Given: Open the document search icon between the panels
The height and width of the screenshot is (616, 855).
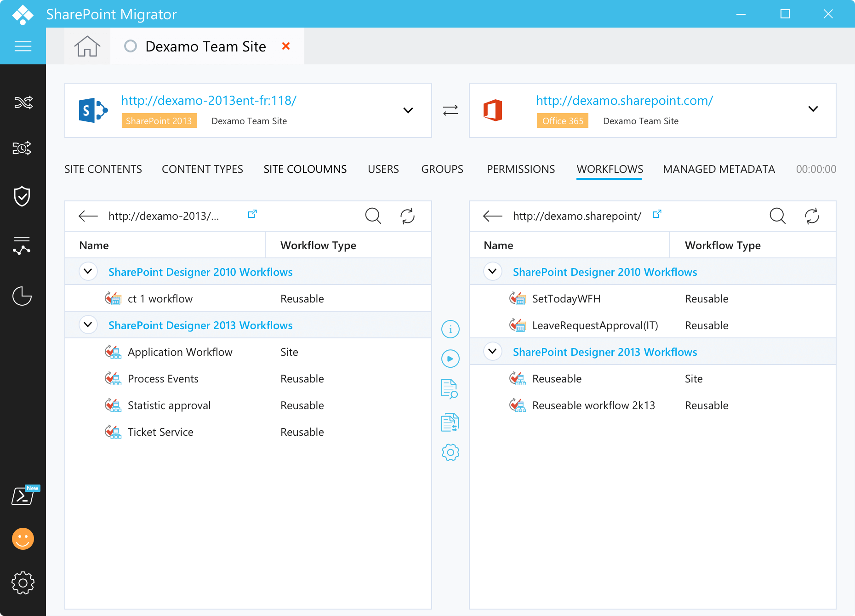Looking at the screenshot, I should 450,389.
